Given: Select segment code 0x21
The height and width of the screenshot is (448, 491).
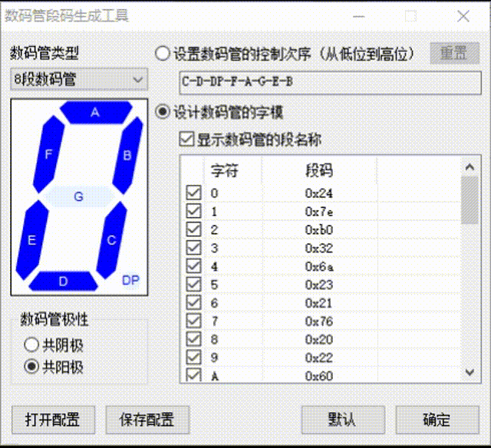Looking at the screenshot, I should tap(319, 303).
